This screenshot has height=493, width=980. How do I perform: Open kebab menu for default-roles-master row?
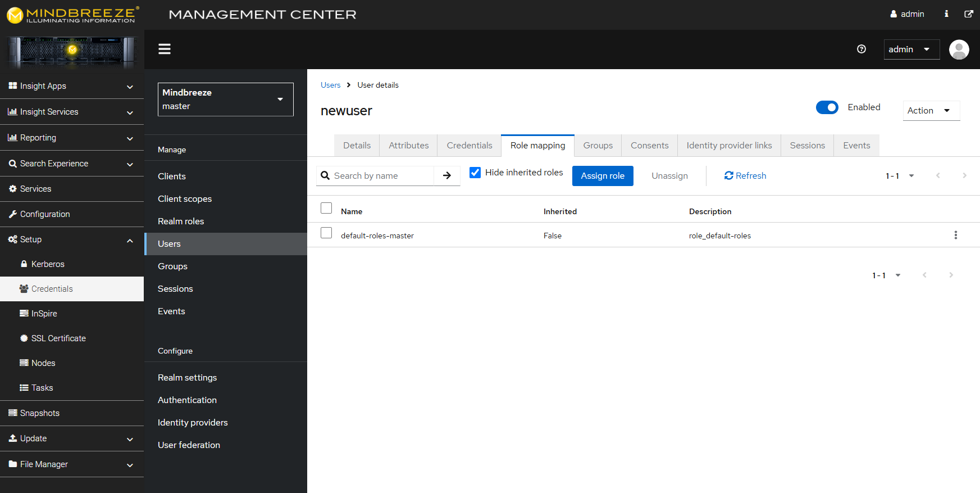click(956, 235)
